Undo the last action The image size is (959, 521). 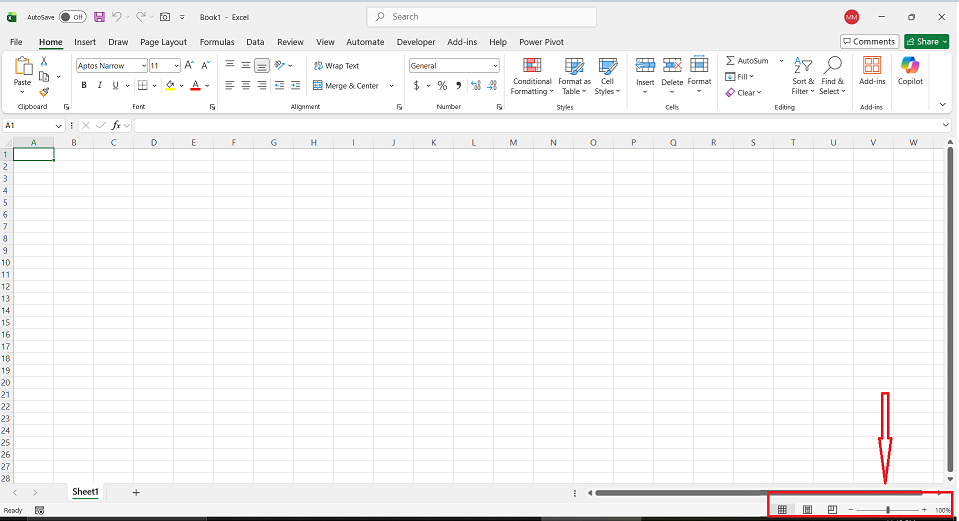pyautogui.click(x=117, y=17)
